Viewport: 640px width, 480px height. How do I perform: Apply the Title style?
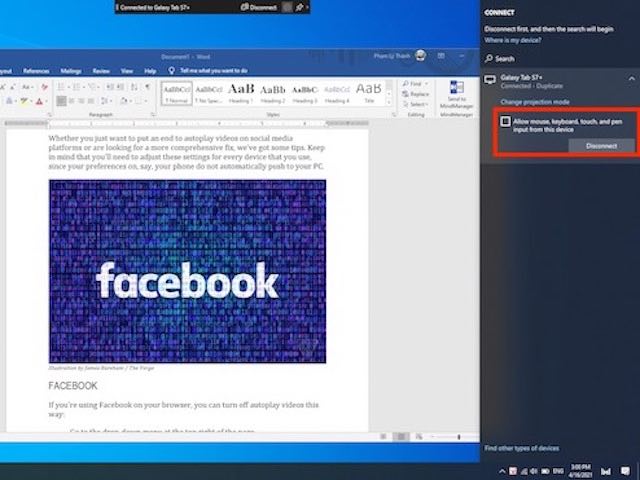tap(369, 93)
